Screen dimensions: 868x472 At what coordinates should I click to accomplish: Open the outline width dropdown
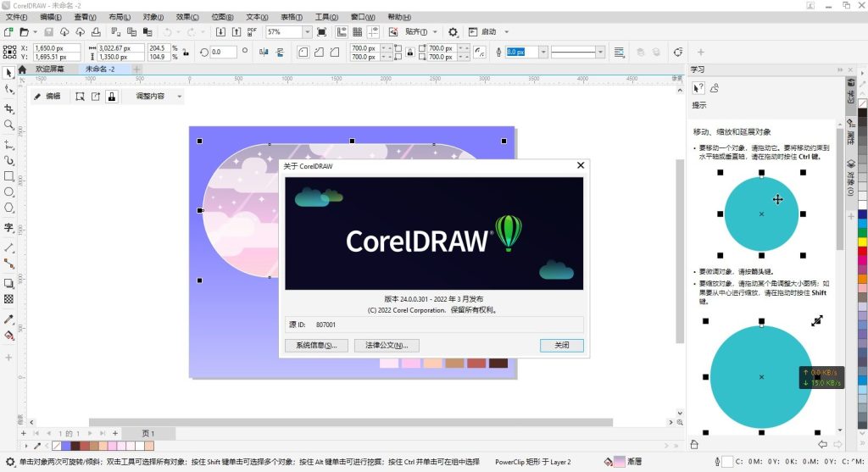(543, 52)
